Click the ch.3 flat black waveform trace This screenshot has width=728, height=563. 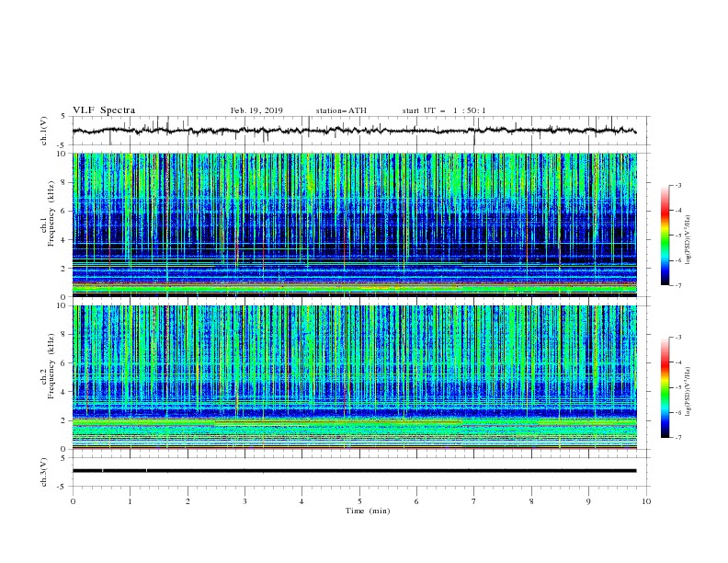(x=354, y=471)
